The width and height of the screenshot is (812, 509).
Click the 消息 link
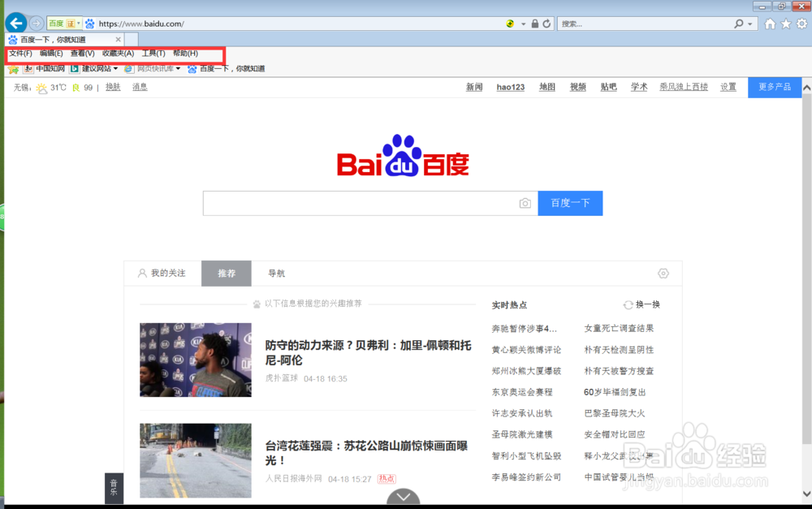pyautogui.click(x=140, y=87)
